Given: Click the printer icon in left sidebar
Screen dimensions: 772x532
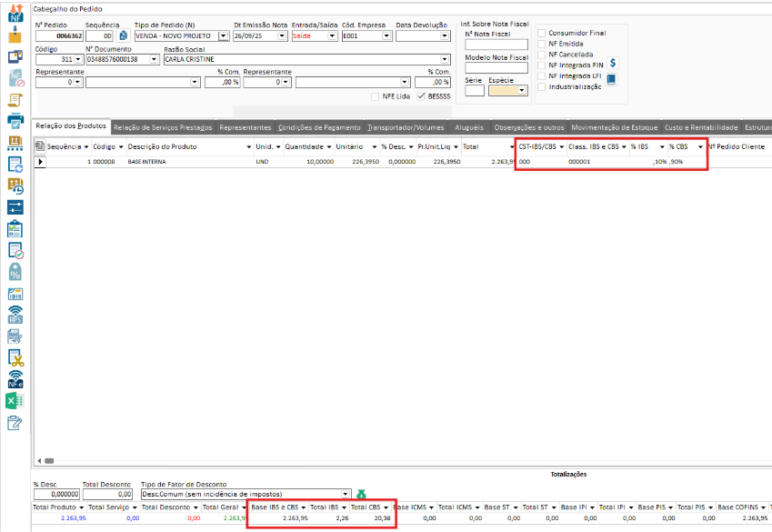Looking at the screenshot, I should coord(14,120).
